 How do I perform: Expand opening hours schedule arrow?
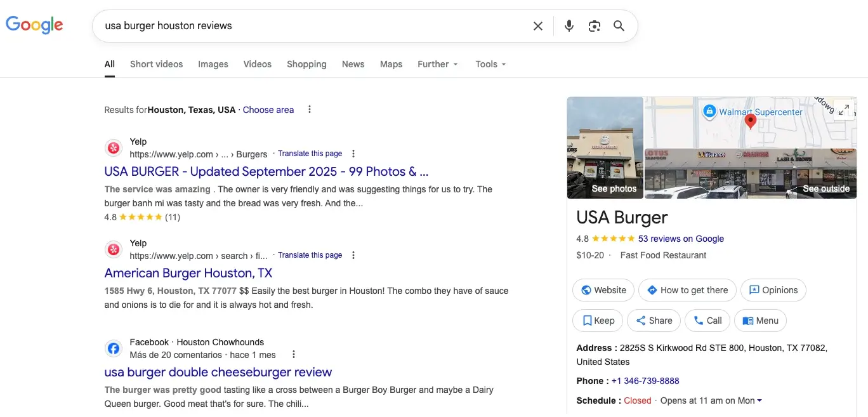[x=760, y=400]
